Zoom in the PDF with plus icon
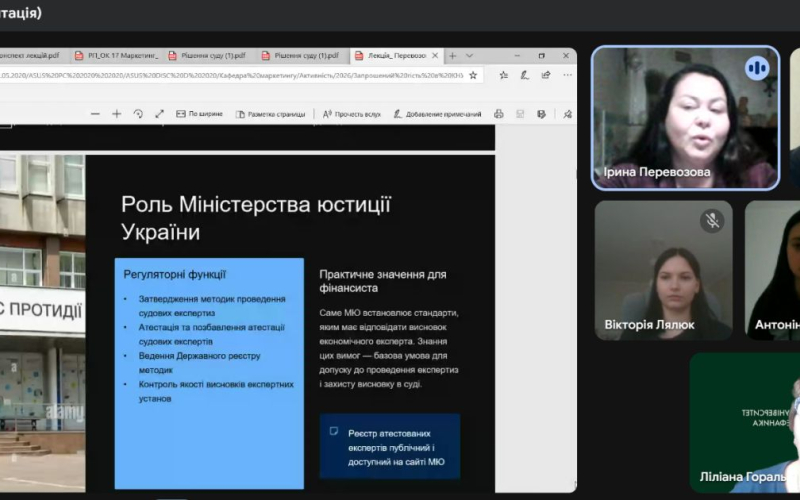The image size is (800, 500). pos(116,114)
